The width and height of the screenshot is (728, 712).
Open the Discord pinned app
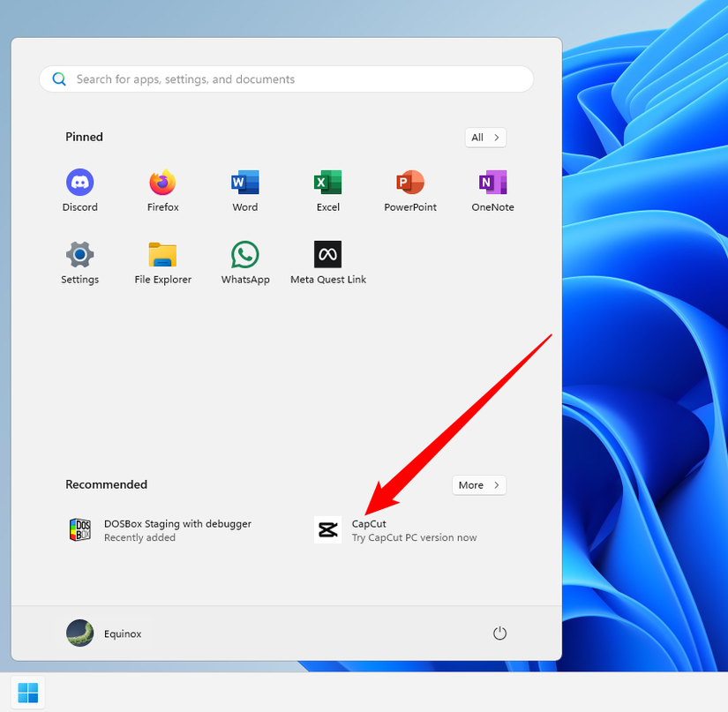pos(79,190)
